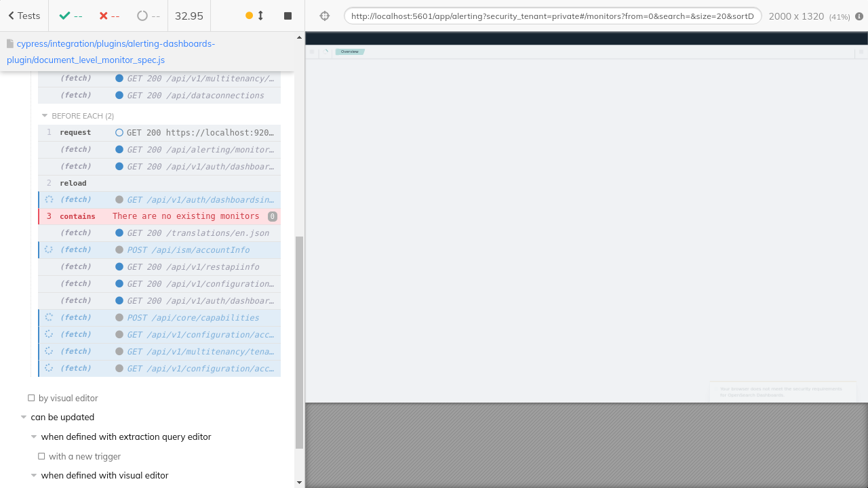This screenshot has width=868, height=488.
Task: Select the GET 200 /api/dataconnections fetch row
Action: [160, 96]
